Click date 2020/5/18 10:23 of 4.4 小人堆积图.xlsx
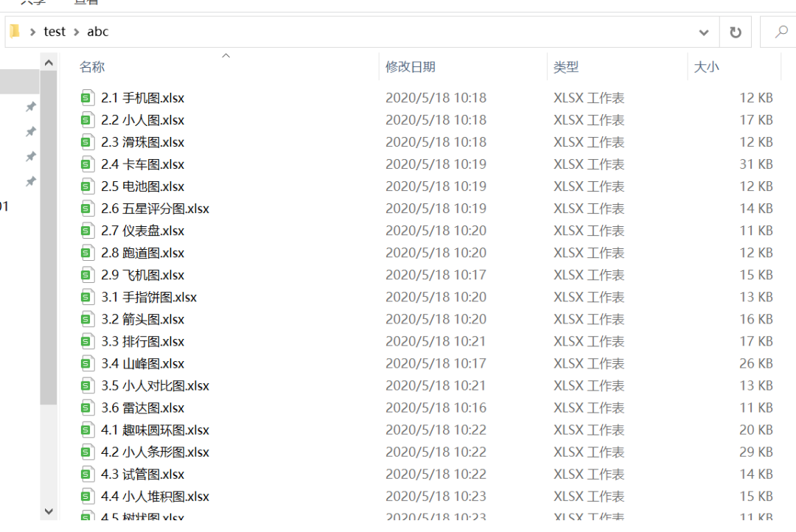Image resolution: width=796 pixels, height=532 pixels. point(436,496)
